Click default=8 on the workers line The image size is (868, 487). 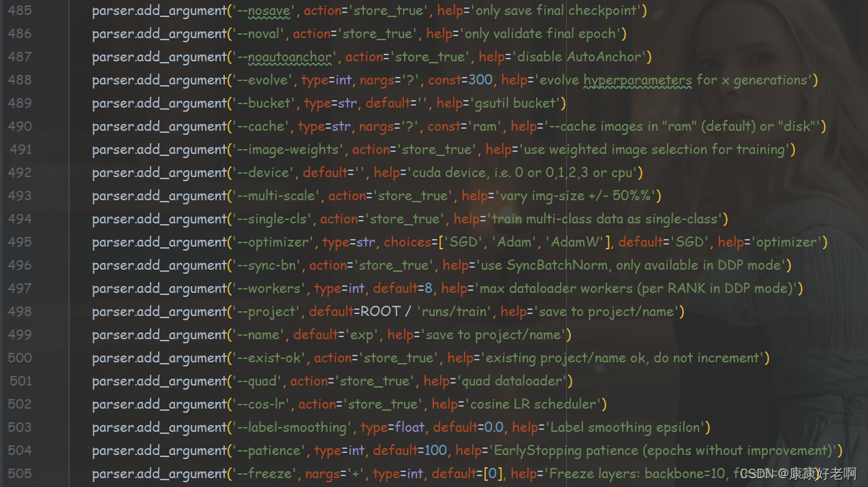point(403,288)
